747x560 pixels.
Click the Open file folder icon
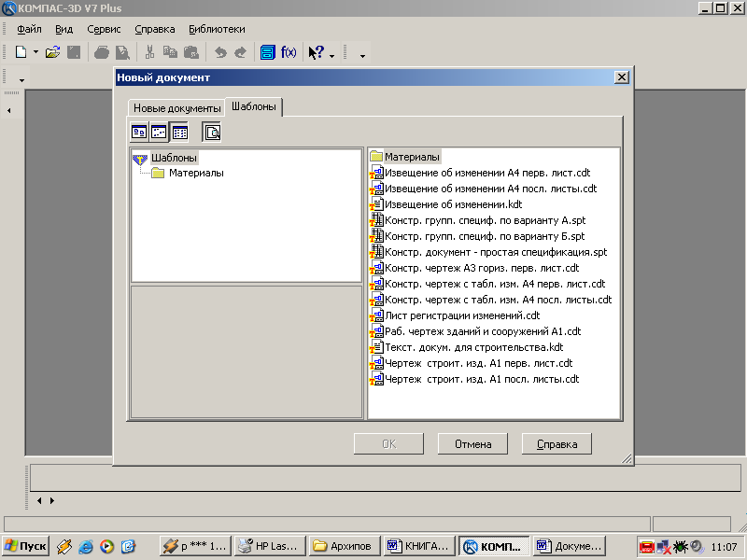(x=52, y=52)
